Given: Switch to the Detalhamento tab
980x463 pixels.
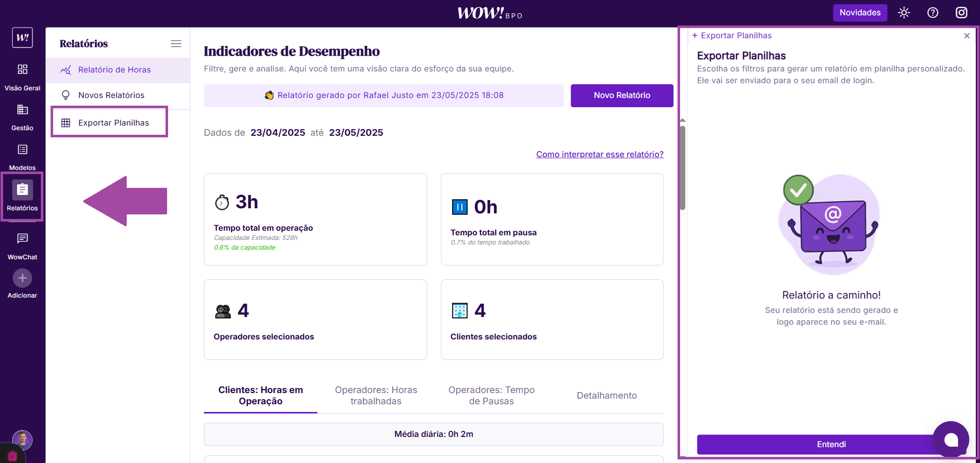Looking at the screenshot, I should click(x=606, y=396).
